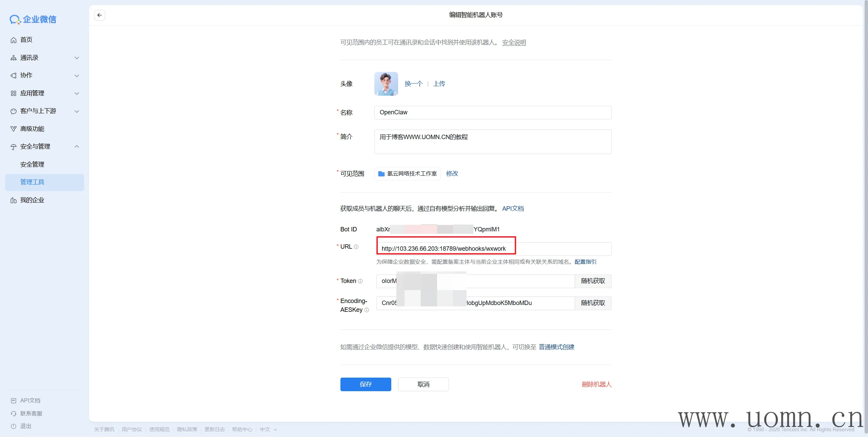Image resolution: width=868 pixels, height=437 pixels.
Task: Click the home icon beside 首页
Action: pyautogui.click(x=14, y=40)
